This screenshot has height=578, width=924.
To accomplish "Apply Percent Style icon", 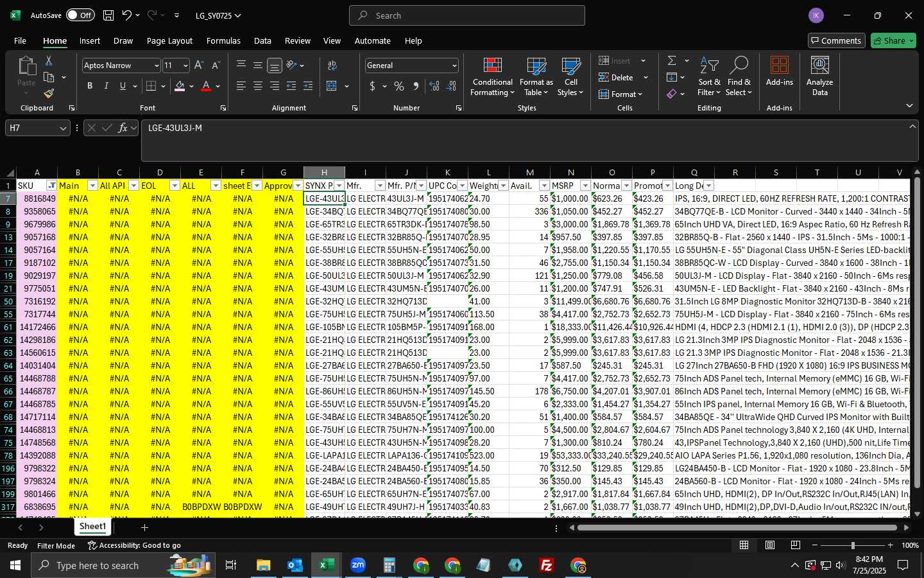I will (399, 86).
